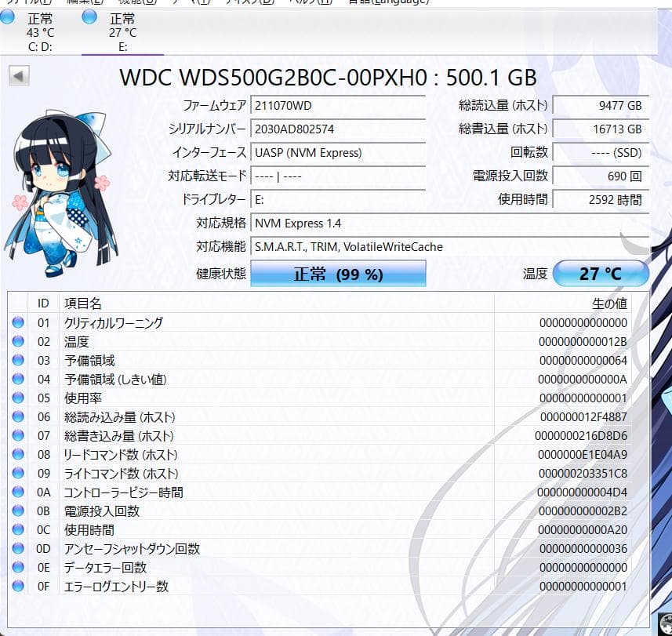Click the health status 正常 (99 %) button

pyautogui.click(x=338, y=274)
